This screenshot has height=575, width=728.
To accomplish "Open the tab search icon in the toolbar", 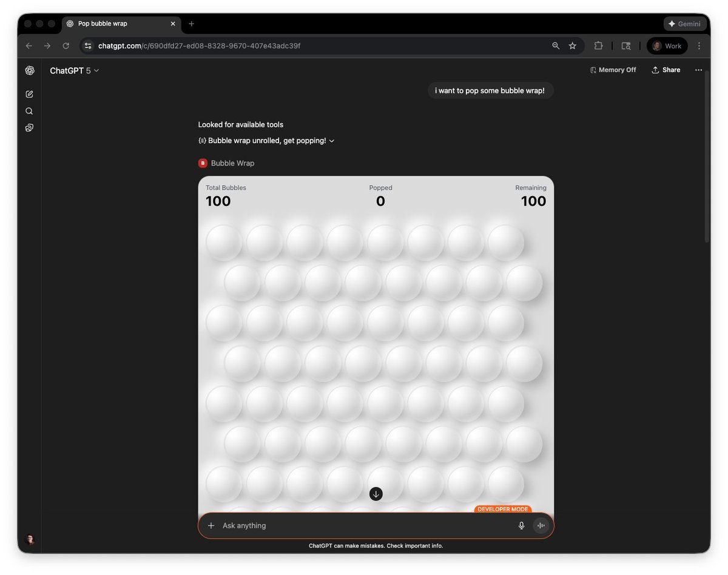I will click(x=626, y=46).
